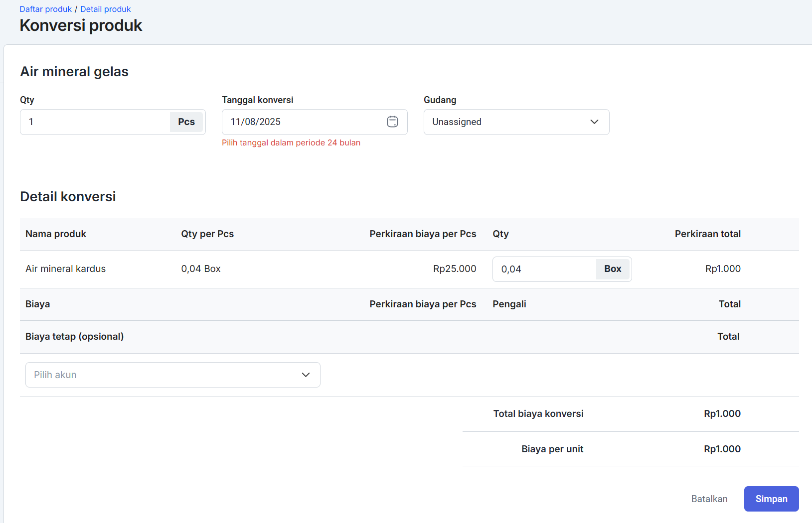Click the Pilih akun chevron arrow

pos(306,375)
